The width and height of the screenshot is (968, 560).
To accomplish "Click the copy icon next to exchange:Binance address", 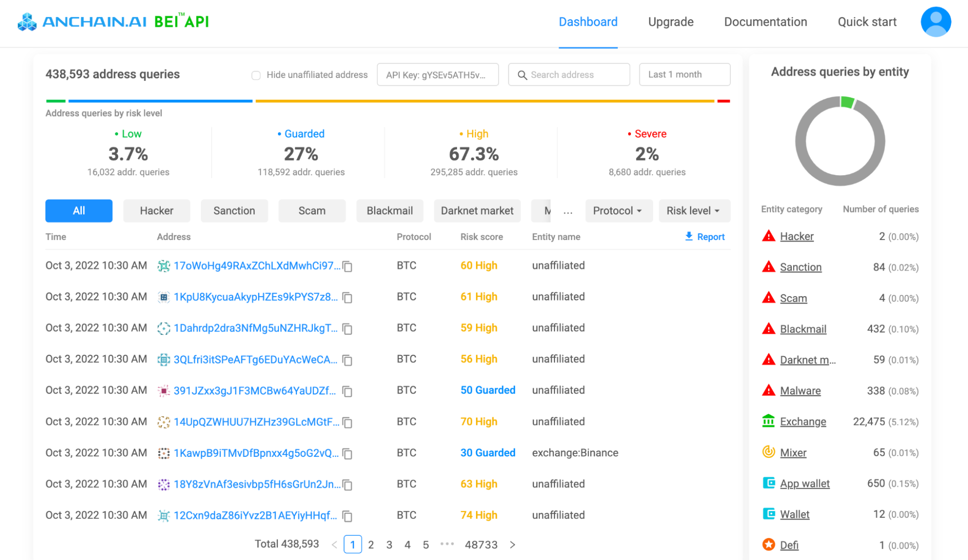I will 348,454.
